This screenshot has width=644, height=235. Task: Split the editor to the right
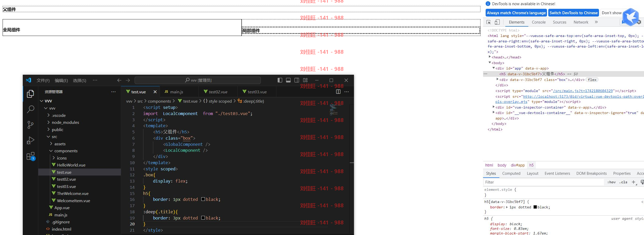(x=338, y=92)
